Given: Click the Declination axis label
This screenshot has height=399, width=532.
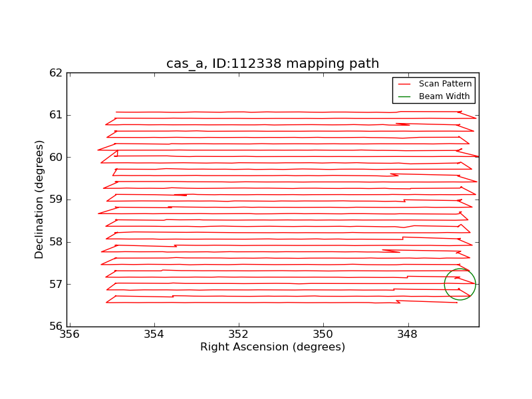Looking at the screenshot, I should point(39,200).
